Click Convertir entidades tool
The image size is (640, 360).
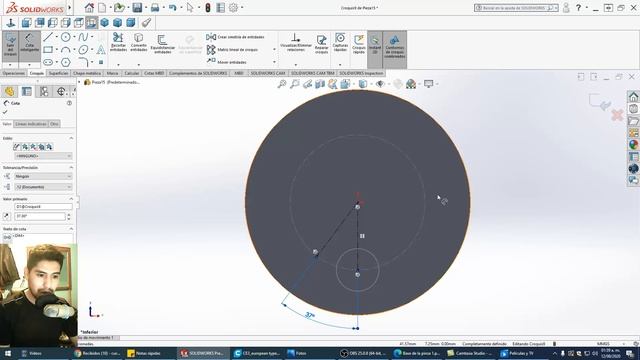138,42
